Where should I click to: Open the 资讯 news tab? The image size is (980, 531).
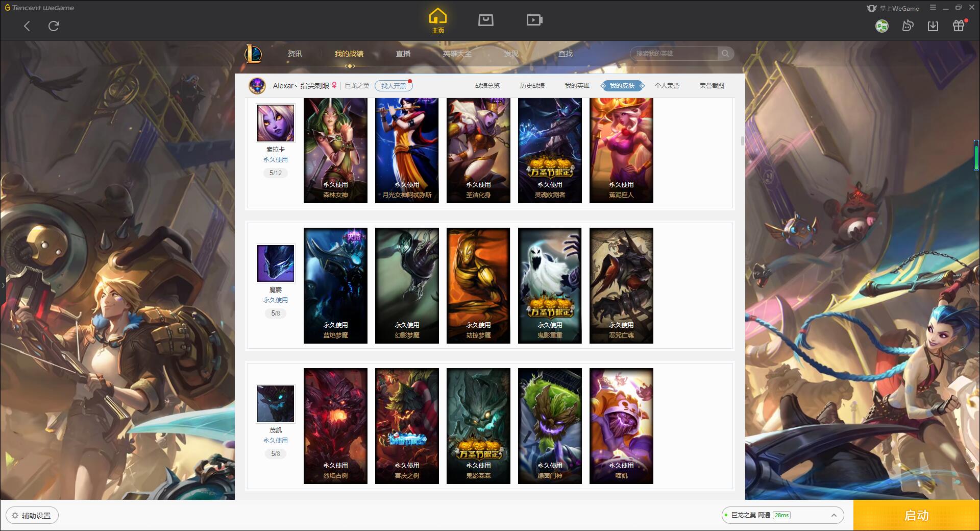(295, 54)
